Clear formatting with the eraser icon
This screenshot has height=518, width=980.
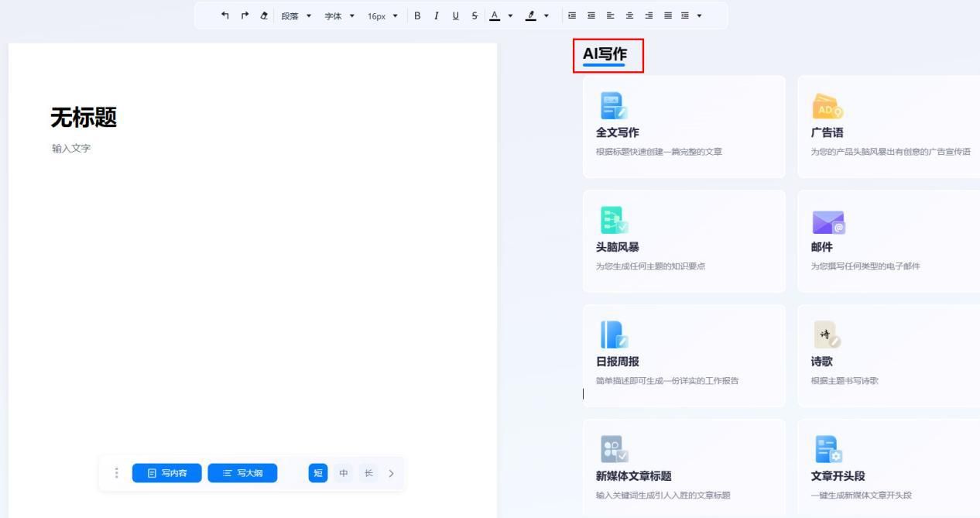coord(264,15)
